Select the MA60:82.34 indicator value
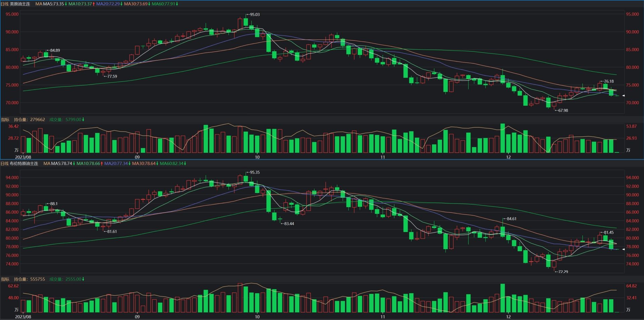 pos(172,164)
